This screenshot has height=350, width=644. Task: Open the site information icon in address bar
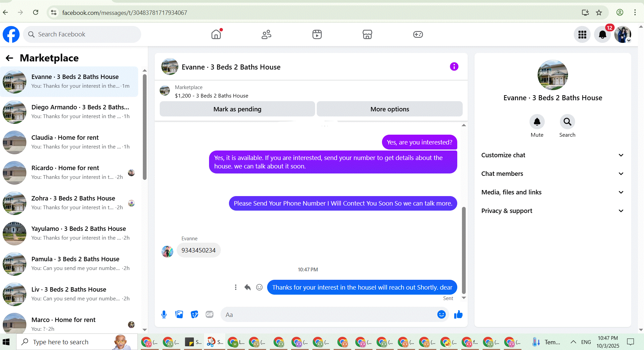(x=54, y=12)
